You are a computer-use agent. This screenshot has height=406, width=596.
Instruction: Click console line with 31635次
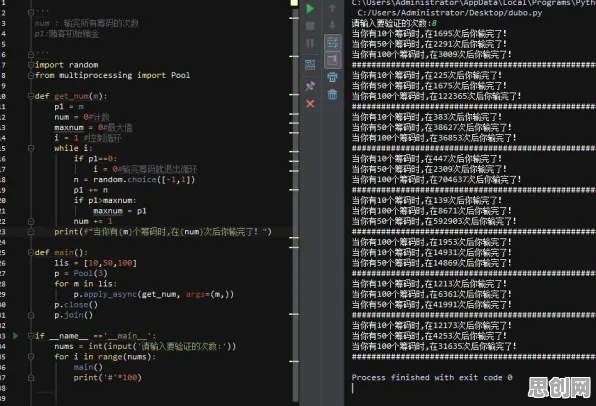coord(434,346)
